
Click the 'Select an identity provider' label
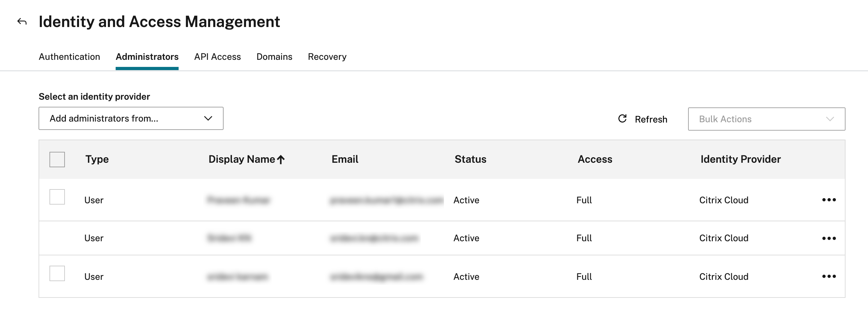click(94, 96)
